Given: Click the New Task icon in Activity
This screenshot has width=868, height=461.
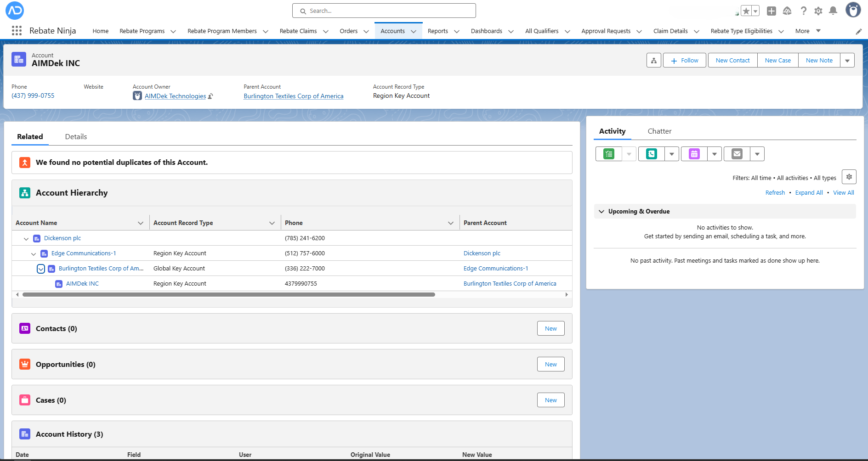Looking at the screenshot, I should 609,154.
